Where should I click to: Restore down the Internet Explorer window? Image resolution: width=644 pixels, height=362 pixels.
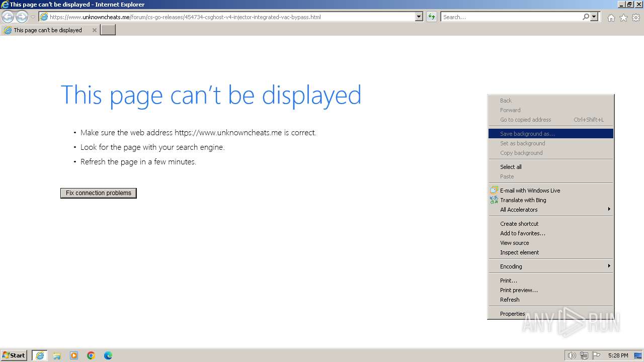coord(629,4)
